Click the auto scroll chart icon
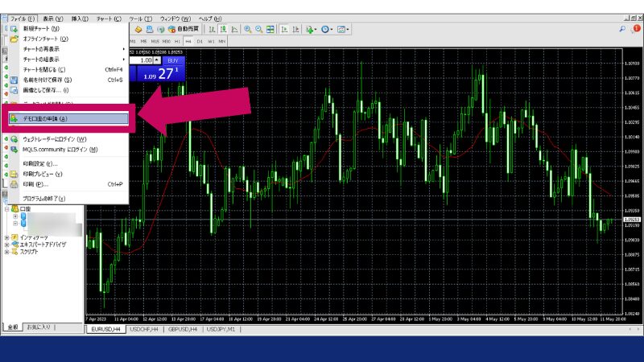Viewport: 644px width, 362px height. [x=285, y=30]
